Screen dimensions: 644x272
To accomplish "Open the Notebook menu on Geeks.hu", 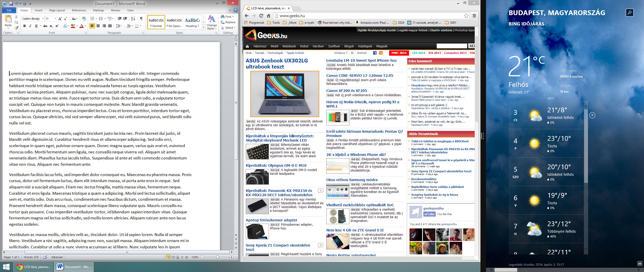I will [289, 46].
